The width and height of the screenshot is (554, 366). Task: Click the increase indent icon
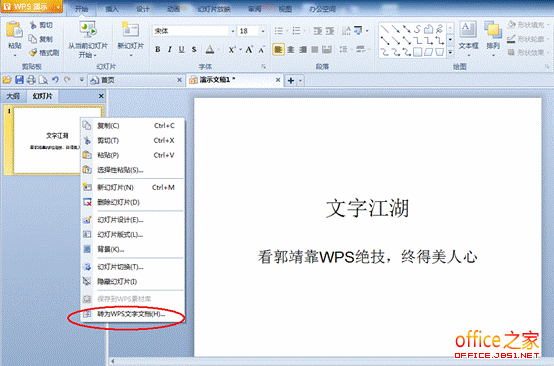point(330,31)
